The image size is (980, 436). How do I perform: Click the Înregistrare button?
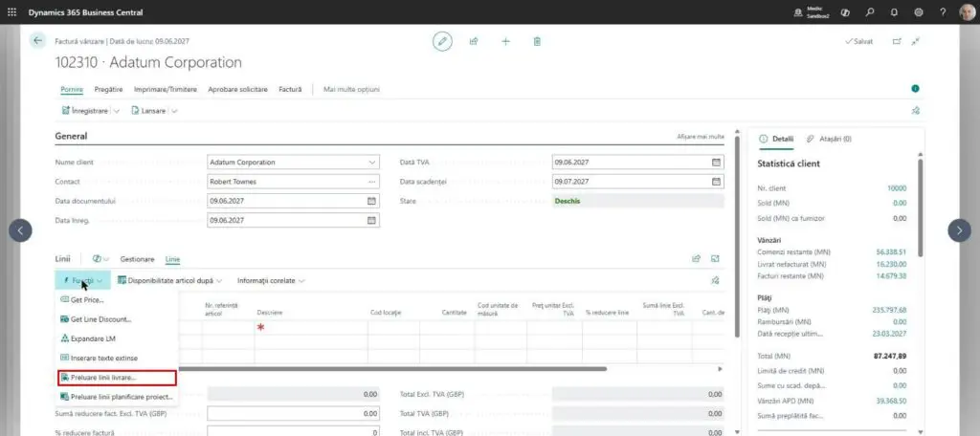tap(85, 111)
